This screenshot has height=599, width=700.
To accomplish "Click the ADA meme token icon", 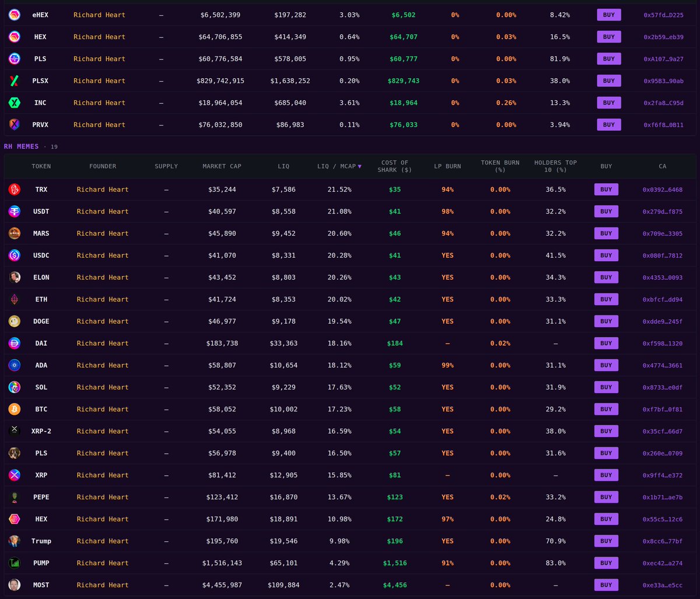I will pyautogui.click(x=15, y=365).
